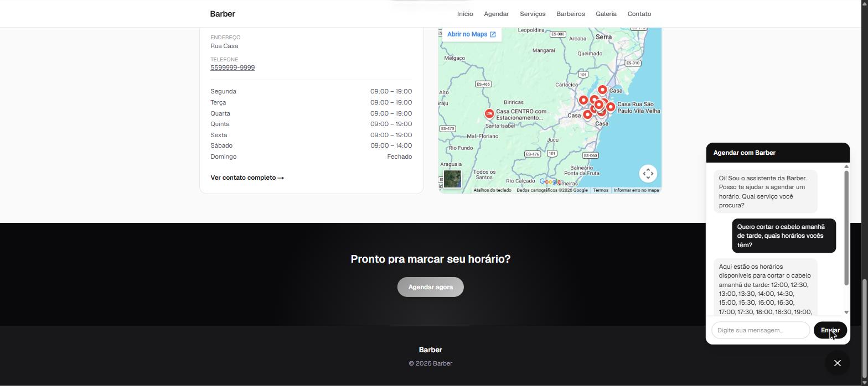This screenshot has height=386, width=868.
Task: Focus the Digite sua mensagem input field
Action: pos(761,330)
